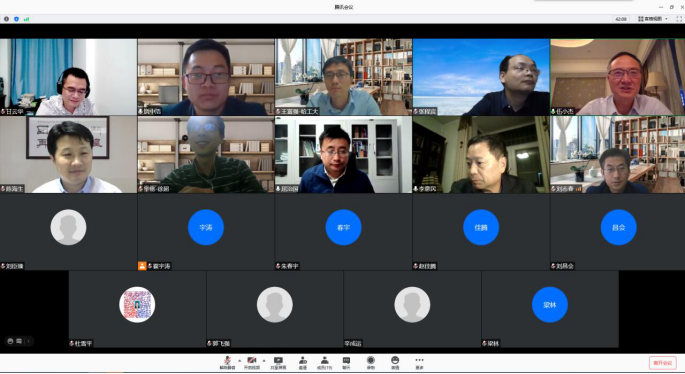The image size is (685, 374).
Task: Expand video options arrow beside camera
Action: pos(264,360)
